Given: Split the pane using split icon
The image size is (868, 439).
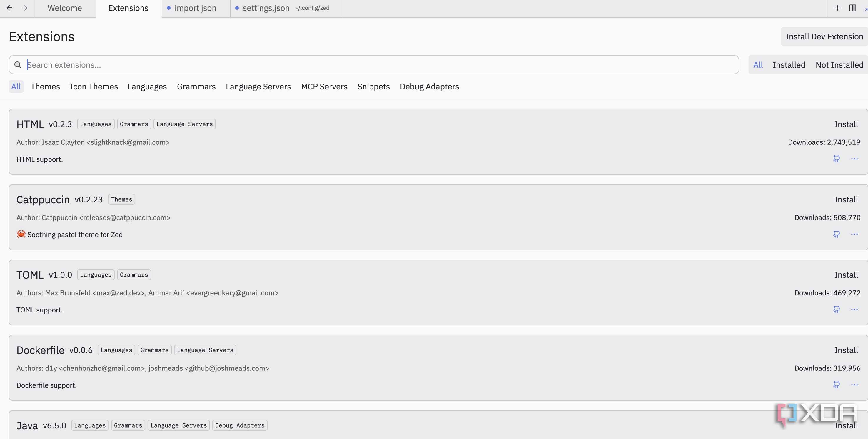Looking at the screenshot, I should [x=852, y=8].
